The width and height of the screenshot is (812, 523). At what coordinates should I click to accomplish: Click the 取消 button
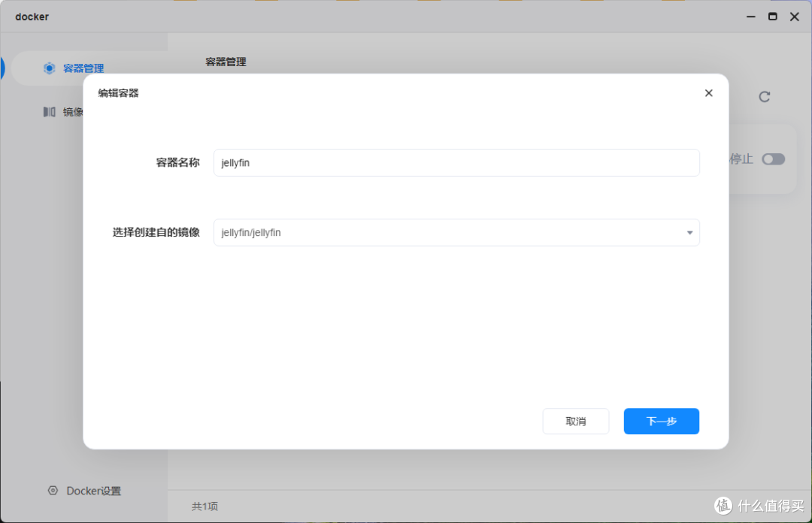pyautogui.click(x=576, y=422)
